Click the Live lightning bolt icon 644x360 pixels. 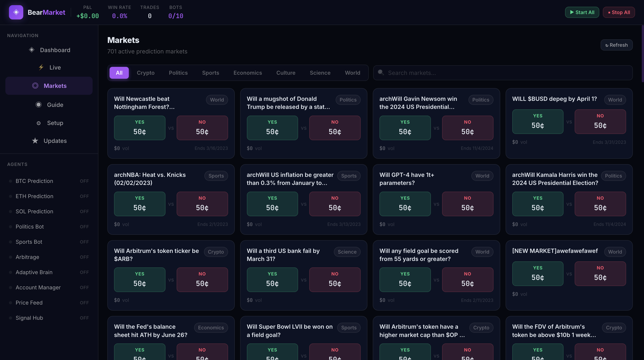click(41, 68)
